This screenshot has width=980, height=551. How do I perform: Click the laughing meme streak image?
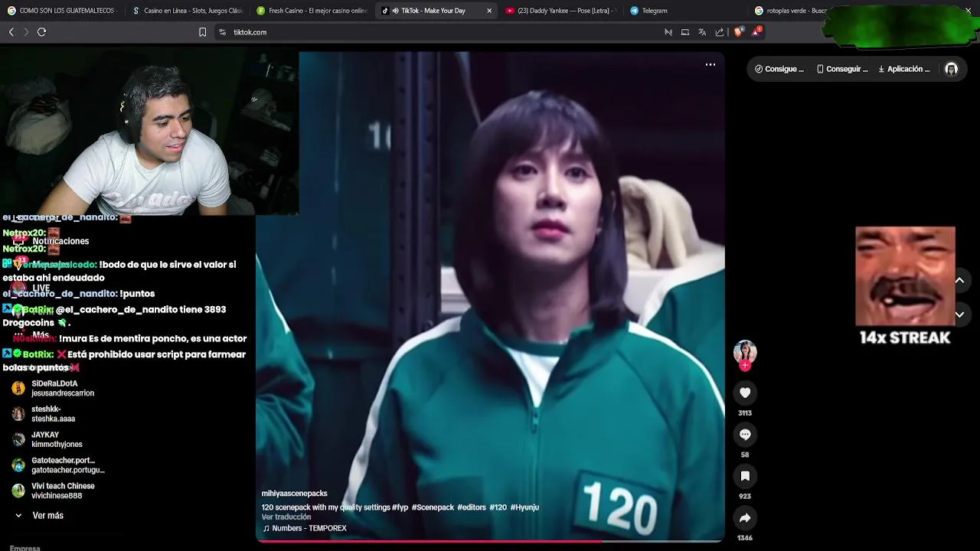click(905, 276)
